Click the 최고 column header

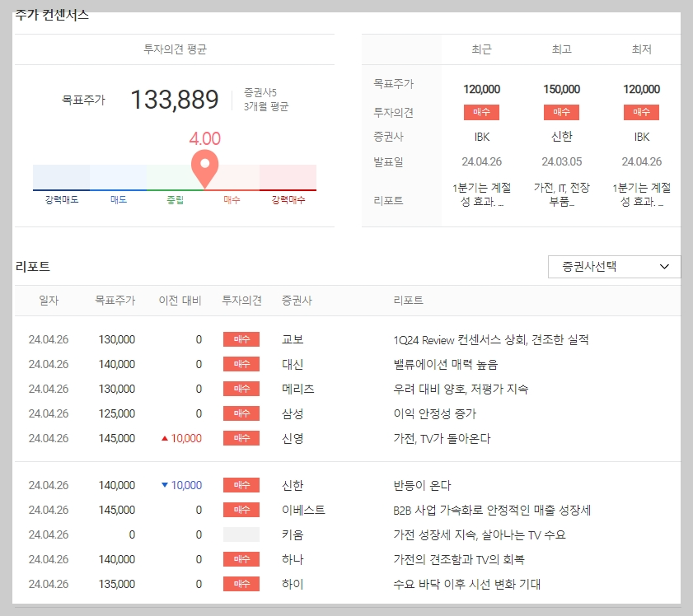[562, 49]
